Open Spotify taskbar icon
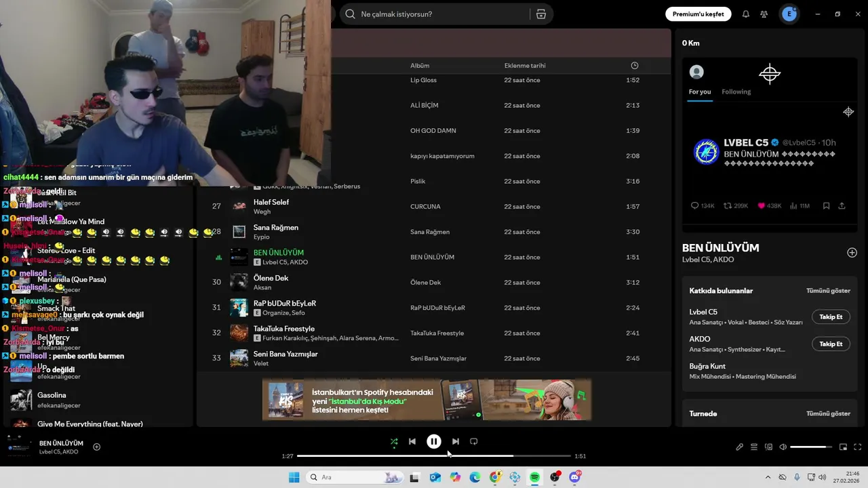 click(535, 477)
